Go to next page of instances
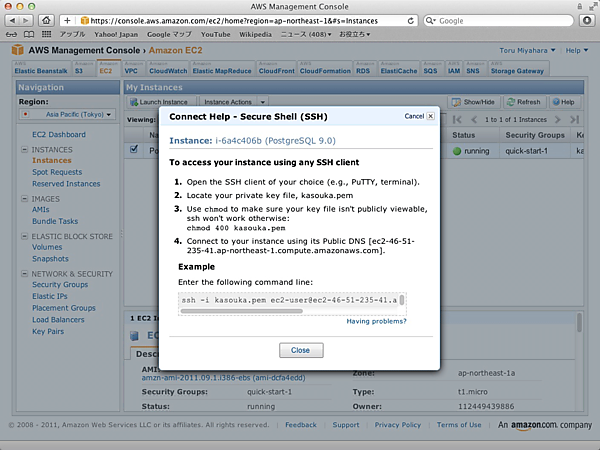600x450 pixels. click(557, 120)
